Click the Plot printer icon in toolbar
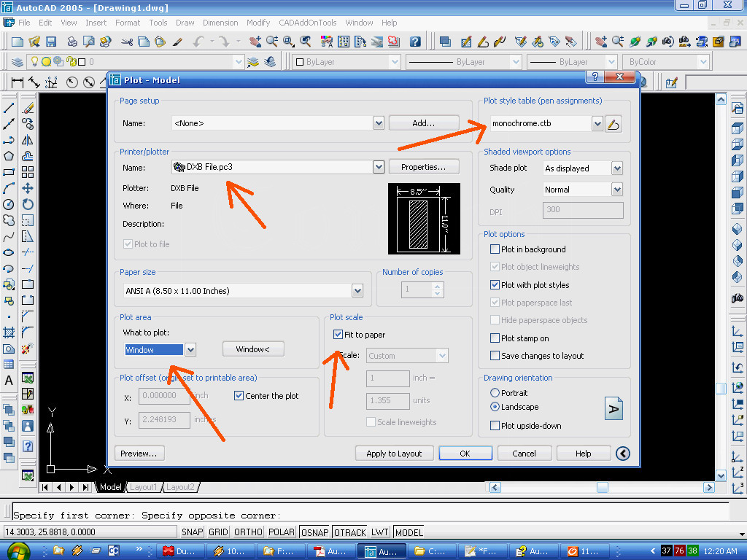The image size is (747, 560). (x=72, y=42)
